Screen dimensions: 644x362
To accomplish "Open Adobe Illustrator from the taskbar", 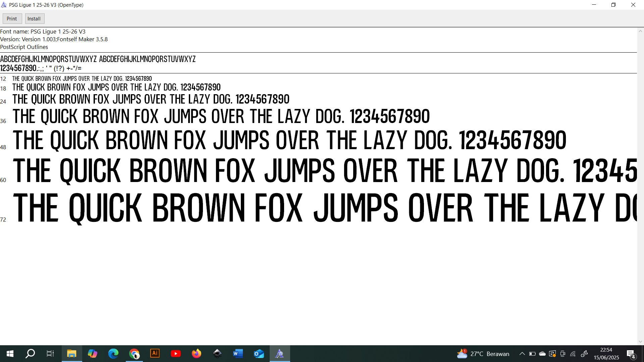I will coord(155,354).
